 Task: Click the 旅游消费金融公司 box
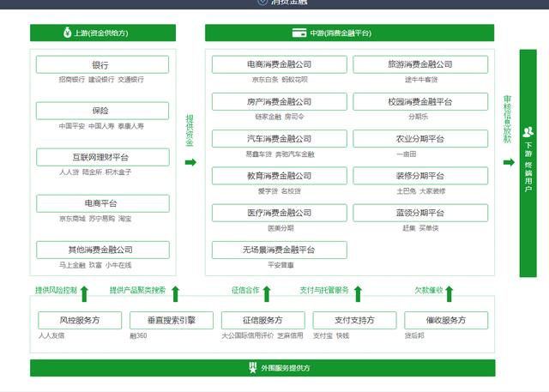click(x=420, y=64)
